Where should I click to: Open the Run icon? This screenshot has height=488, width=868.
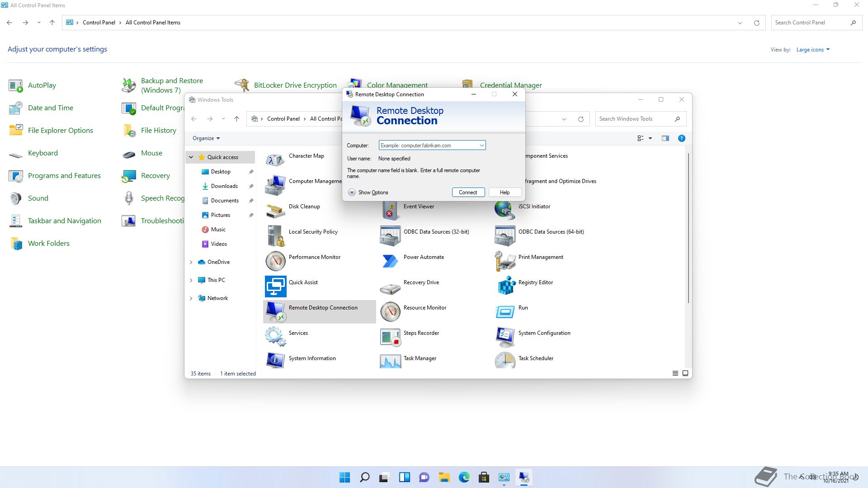[x=505, y=311]
